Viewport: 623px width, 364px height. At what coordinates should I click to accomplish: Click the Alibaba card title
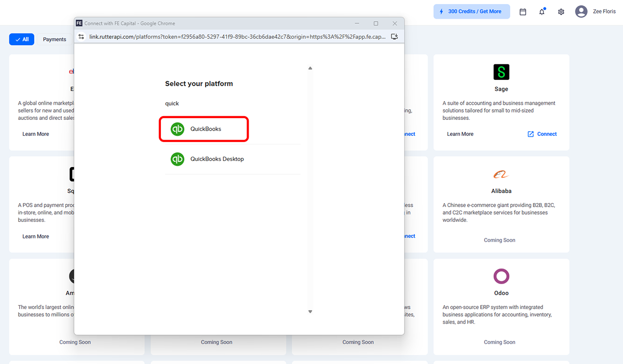tap(502, 191)
